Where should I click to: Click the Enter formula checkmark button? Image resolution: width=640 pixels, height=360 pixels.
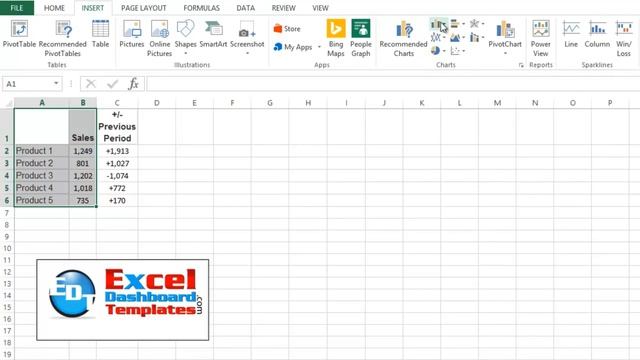click(x=112, y=84)
